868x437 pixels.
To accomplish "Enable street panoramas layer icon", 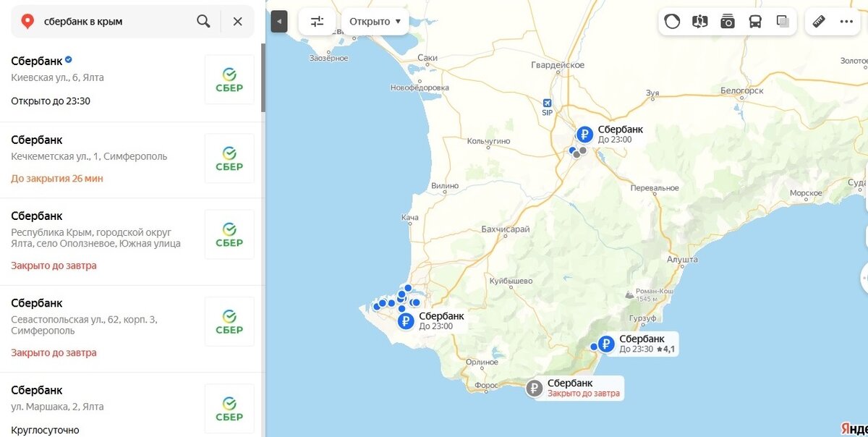I will tap(699, 21).
